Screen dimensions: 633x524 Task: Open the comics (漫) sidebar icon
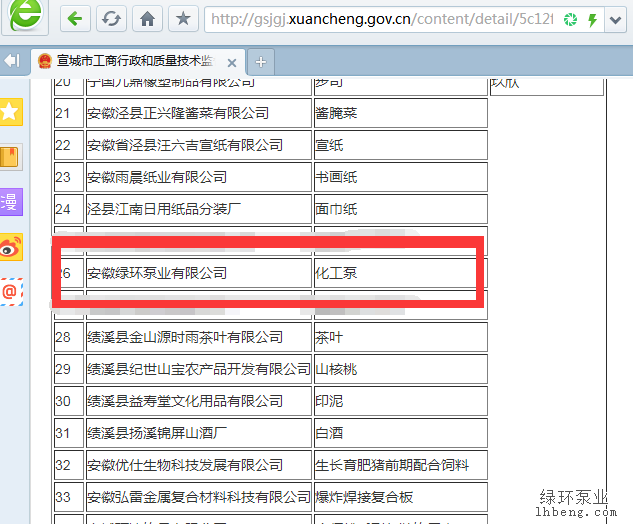10,202
